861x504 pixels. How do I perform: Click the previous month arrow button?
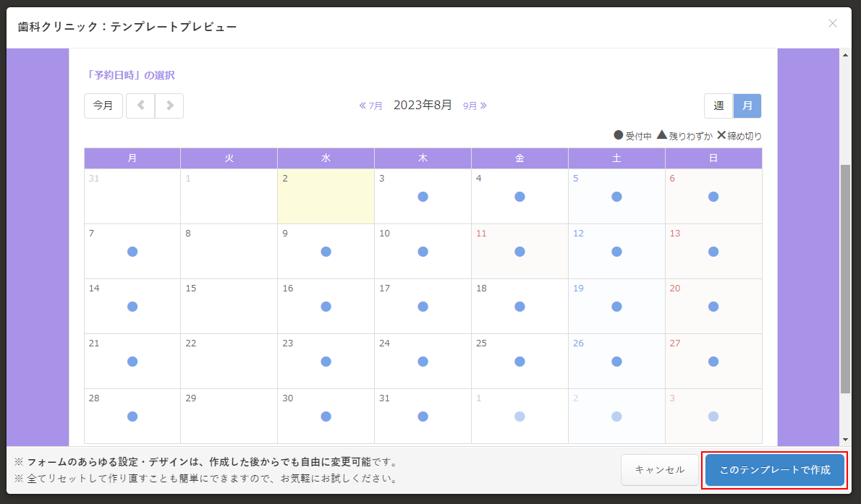[140, 106]
